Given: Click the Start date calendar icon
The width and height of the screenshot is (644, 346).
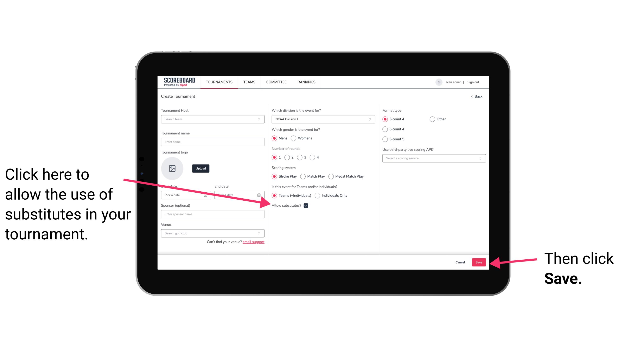Looking at the screenshot, I should [207, 195].
